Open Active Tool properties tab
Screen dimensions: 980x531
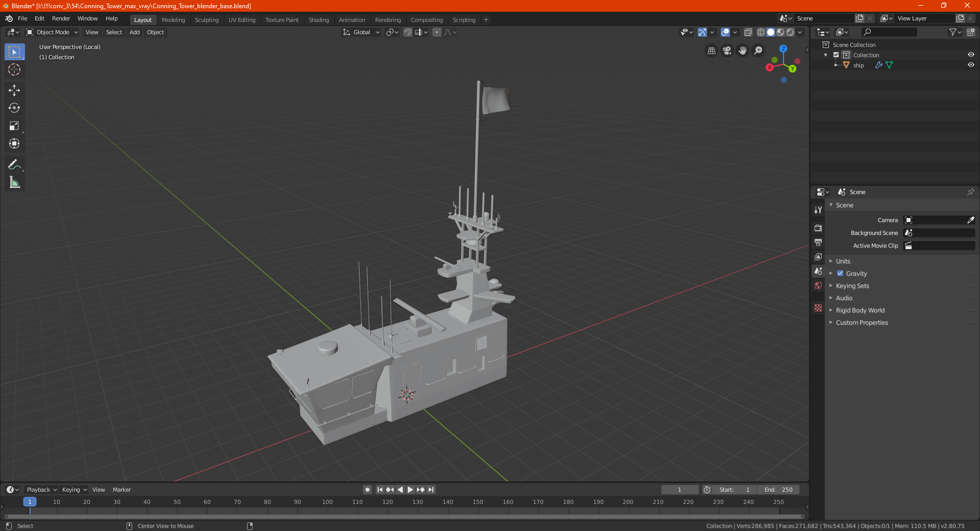point(818,210)
